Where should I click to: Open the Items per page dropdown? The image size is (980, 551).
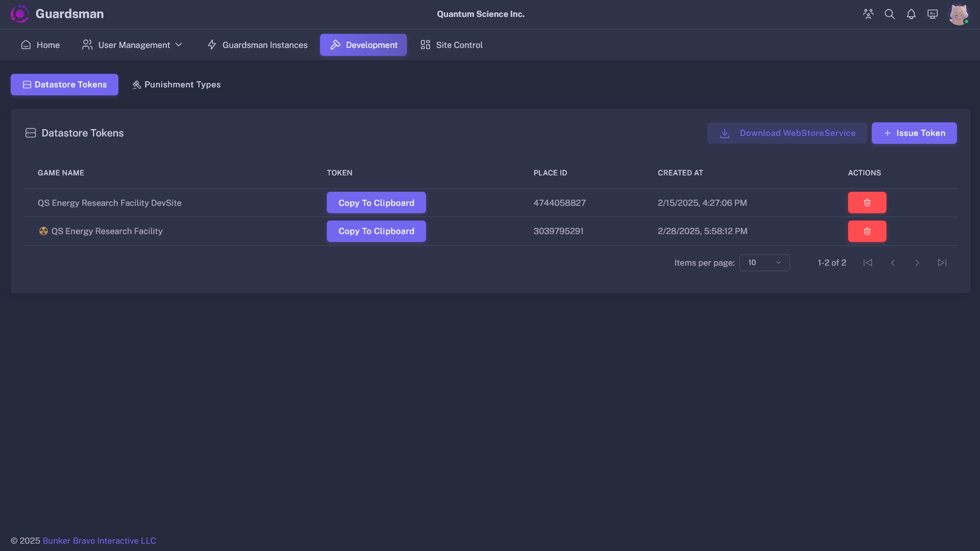click(764, 263)
